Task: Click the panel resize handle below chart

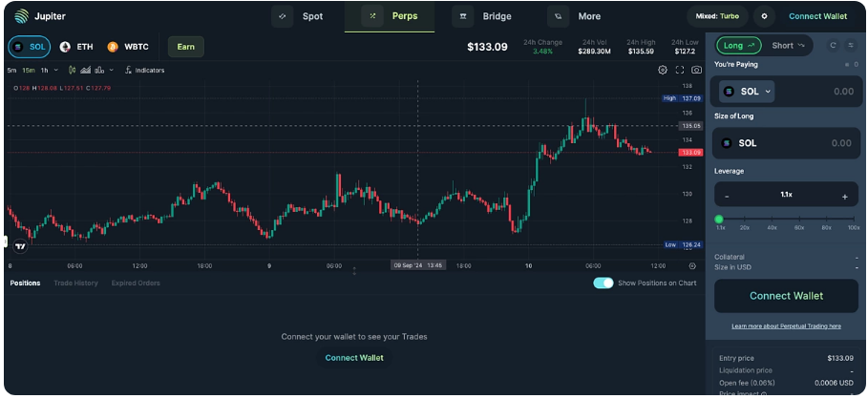Action: coord(354,272)
